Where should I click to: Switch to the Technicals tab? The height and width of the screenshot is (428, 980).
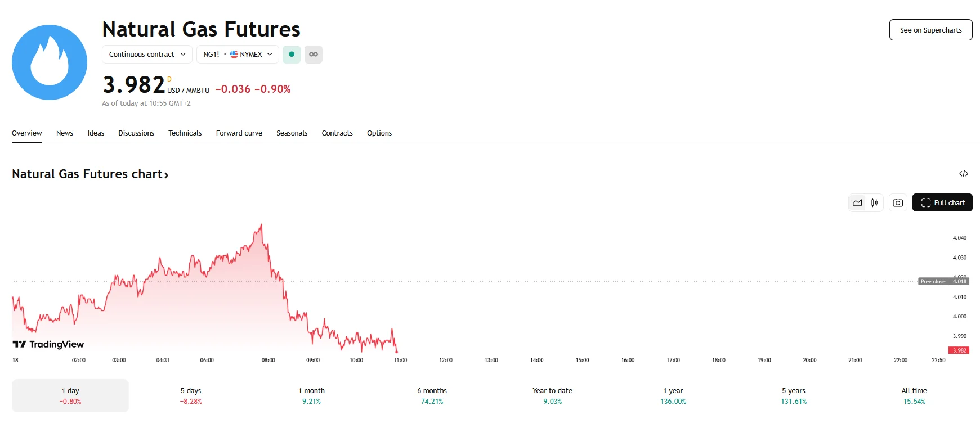[x=185, y=133]
